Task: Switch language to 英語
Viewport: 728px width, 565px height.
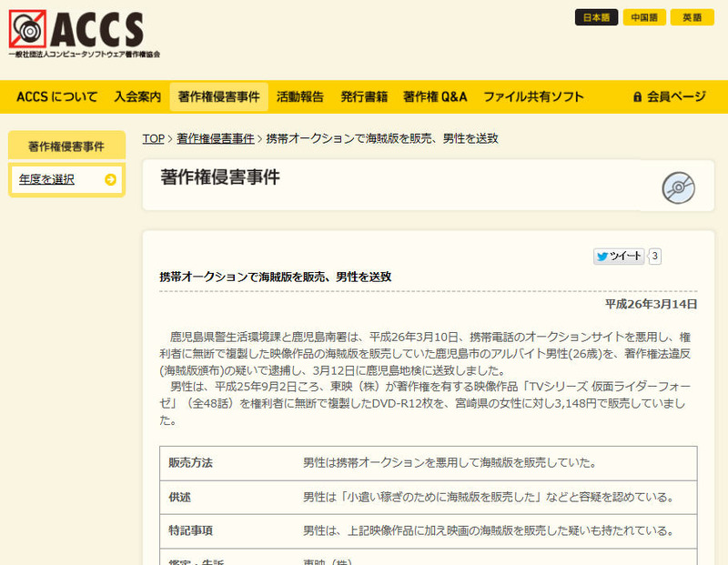Action: tap(693, 17)
